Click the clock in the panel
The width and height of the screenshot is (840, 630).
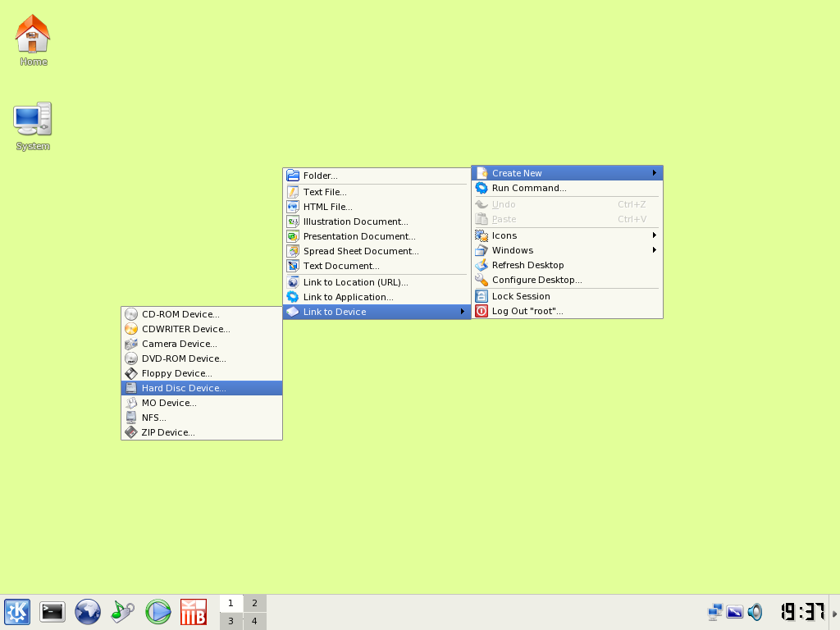(802, 612)
